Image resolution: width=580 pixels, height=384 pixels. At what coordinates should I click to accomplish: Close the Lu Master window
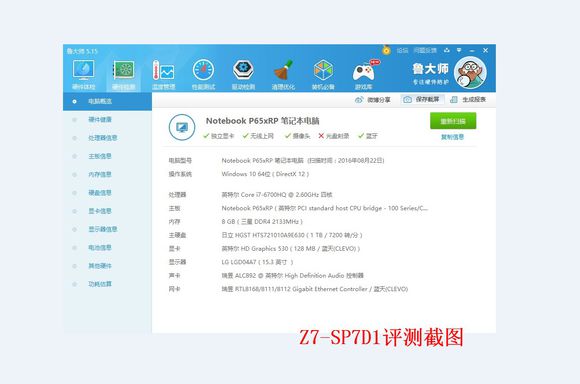coord(486,50)
